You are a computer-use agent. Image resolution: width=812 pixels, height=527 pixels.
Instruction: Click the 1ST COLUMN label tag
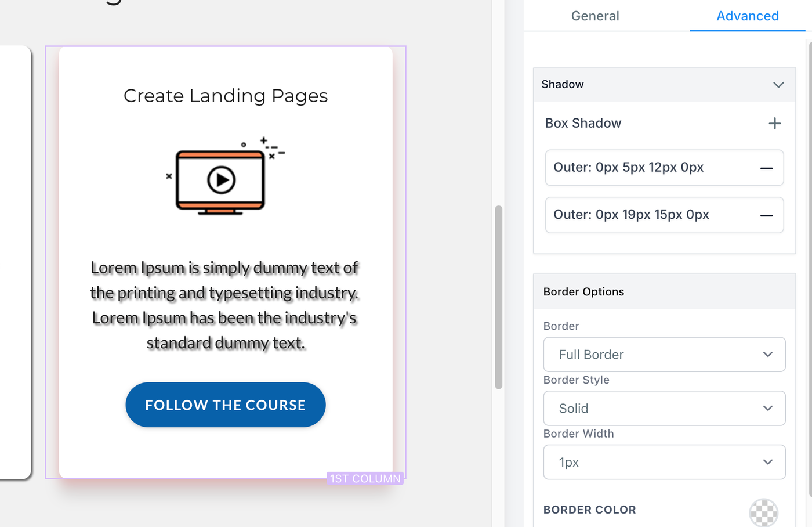pyautogui.click(x=365, y=479)
